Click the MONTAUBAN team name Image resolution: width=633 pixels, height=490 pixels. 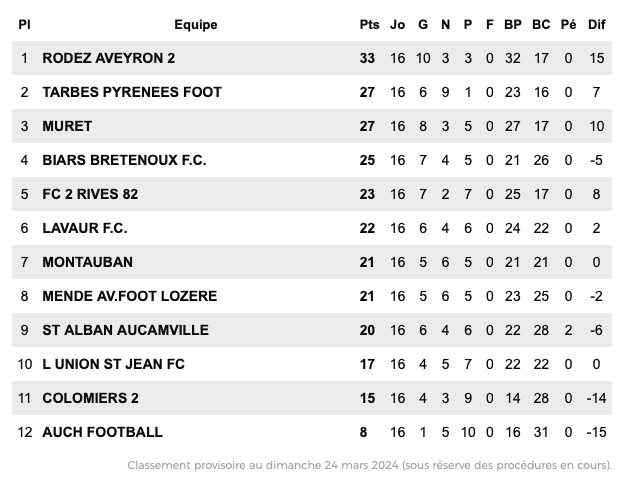[x=87, y=262]
